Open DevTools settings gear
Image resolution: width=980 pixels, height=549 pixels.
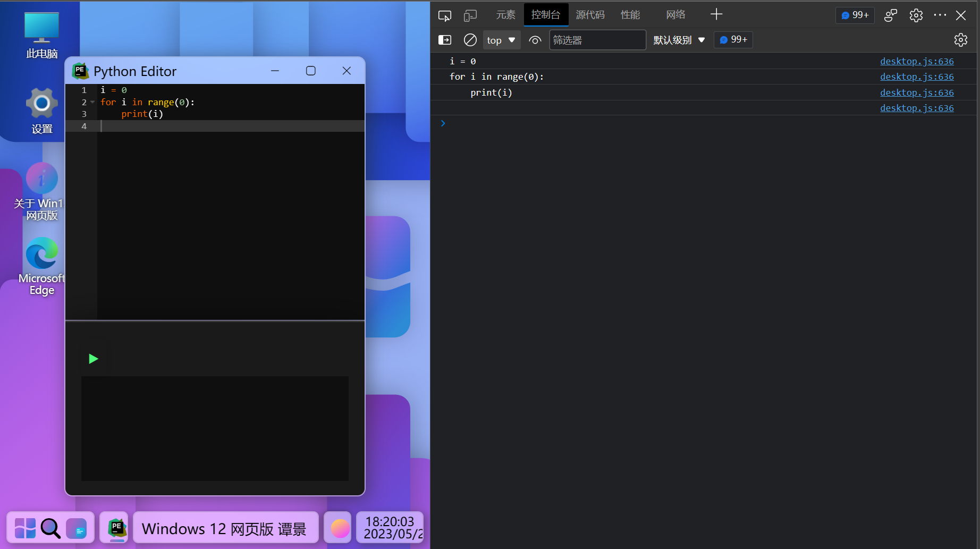pyautogui.click(x=915, y=15)
